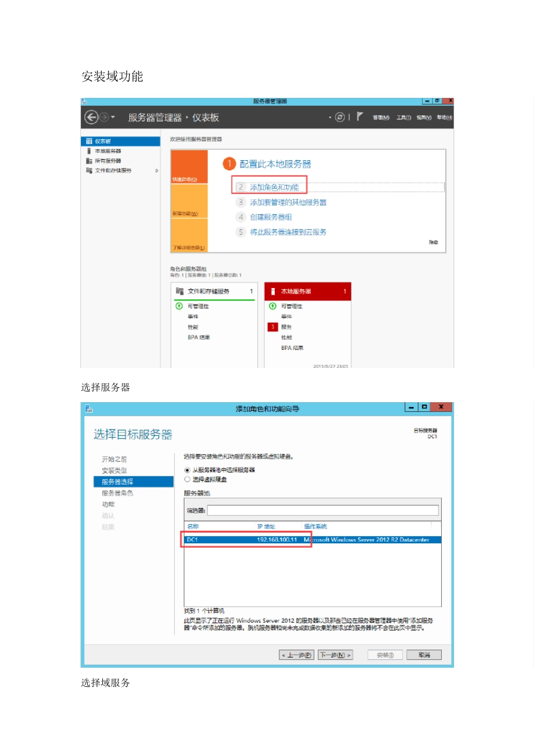Click the 筛选器 filter input field
The image size is (534, 756).
click(323, 510)
